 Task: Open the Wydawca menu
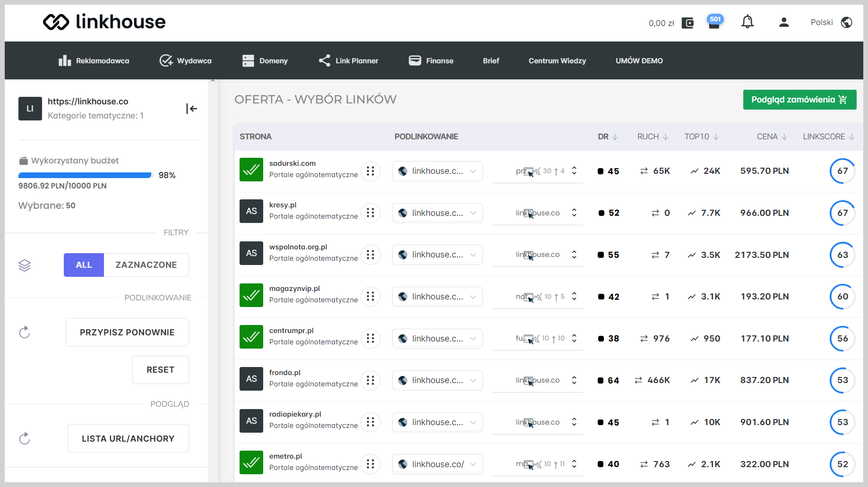186,60
